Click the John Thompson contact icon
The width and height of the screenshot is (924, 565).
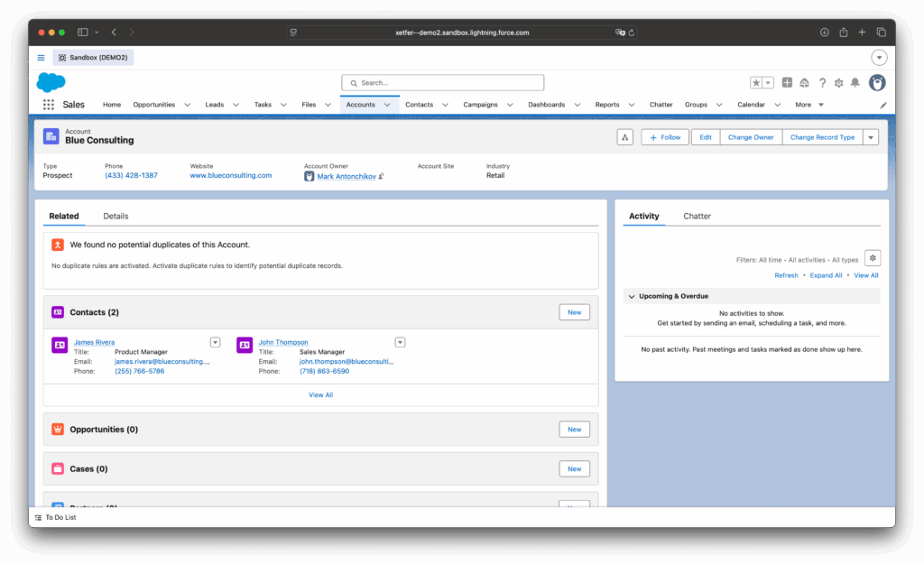tap(245, 345)
